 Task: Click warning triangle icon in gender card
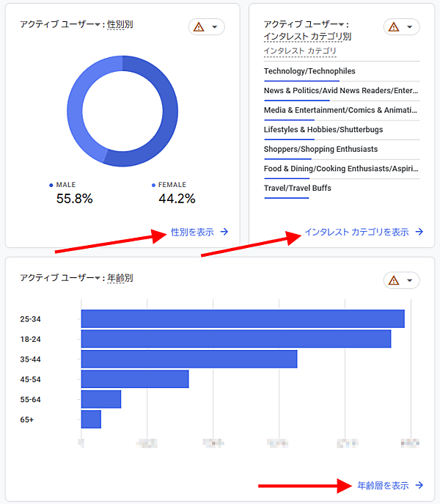tap(199, 27)
